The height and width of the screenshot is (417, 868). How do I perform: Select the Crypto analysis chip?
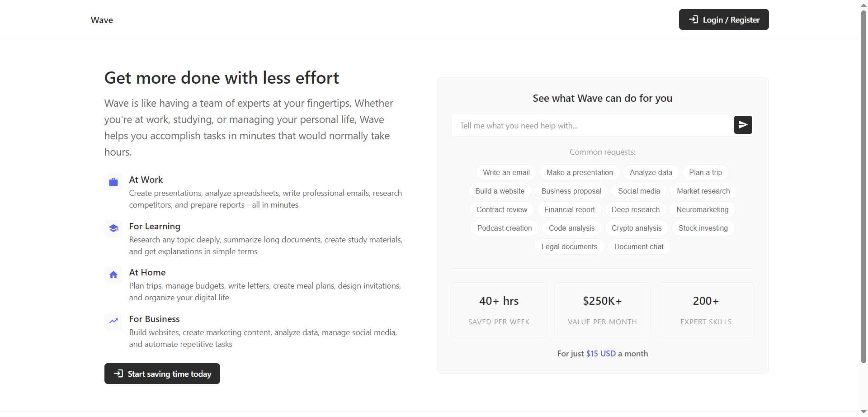click(x=637, y=228)
